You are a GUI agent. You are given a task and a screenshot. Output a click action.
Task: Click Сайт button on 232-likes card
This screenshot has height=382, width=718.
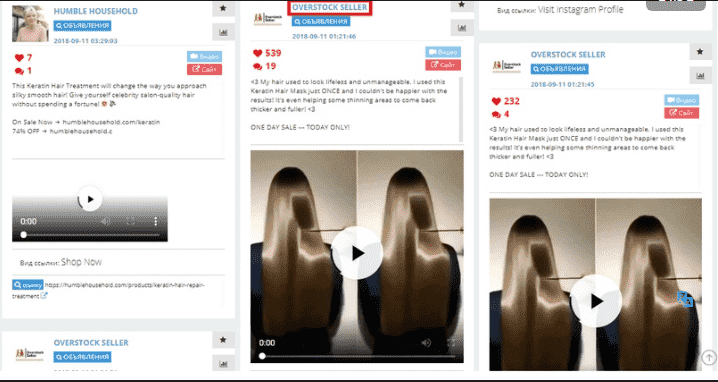pos(681,113)
